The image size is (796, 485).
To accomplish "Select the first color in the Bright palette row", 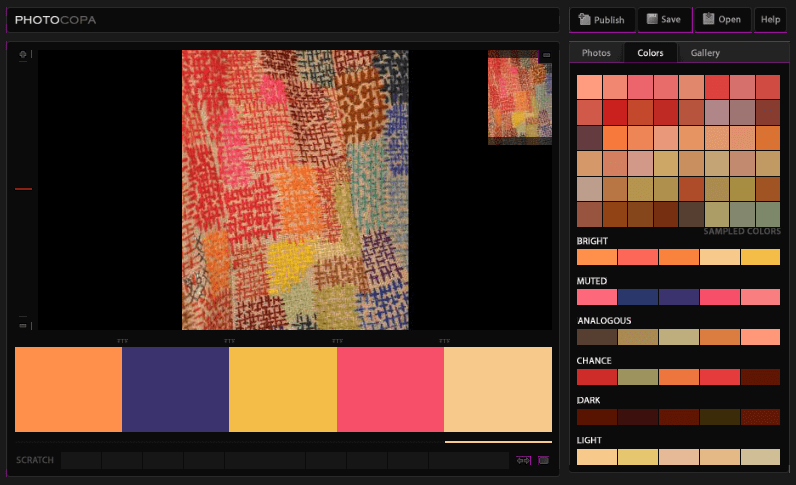I will coord(597,257).
